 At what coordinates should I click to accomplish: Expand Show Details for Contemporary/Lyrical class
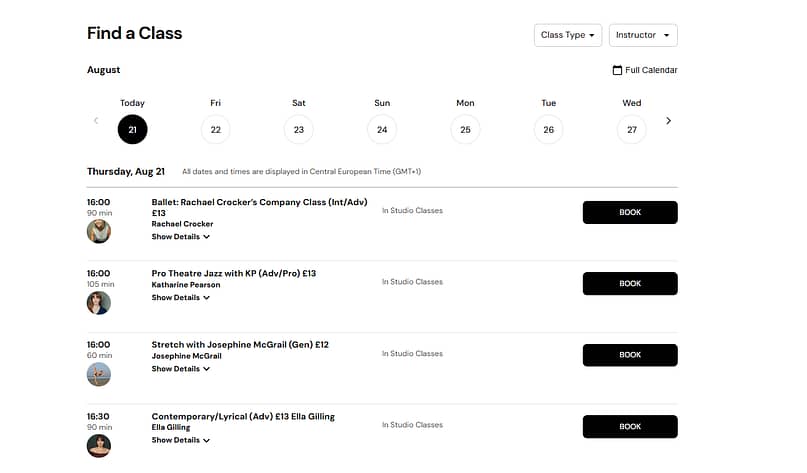pyautogui.click(x=181, y=441)
